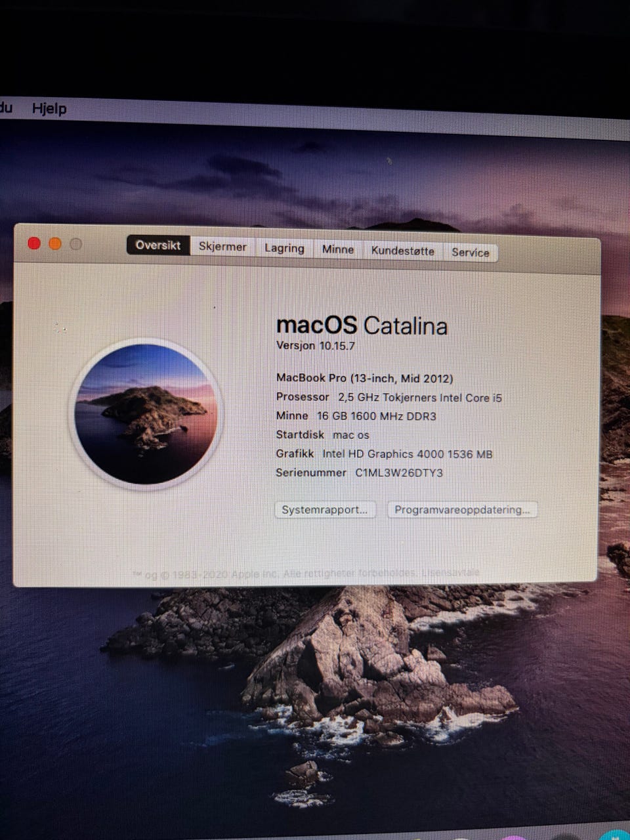The width and height of the screenshot is (630, 840).
Task: Click the macOS Catalina title text
Action: (362, 325)
